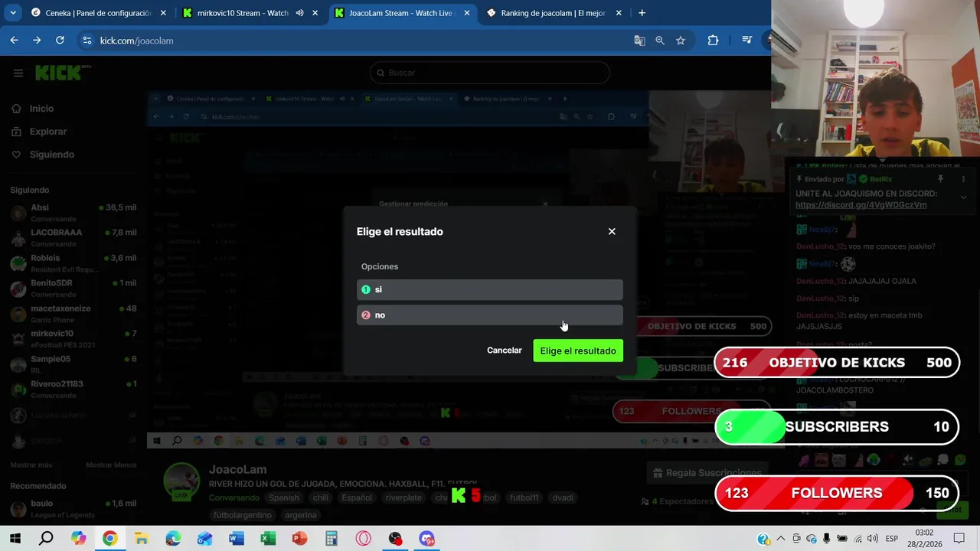The image size is (980, 551).
Task: Open the zoom magnifier icon in address bar
Action: [x=660, y=41]
